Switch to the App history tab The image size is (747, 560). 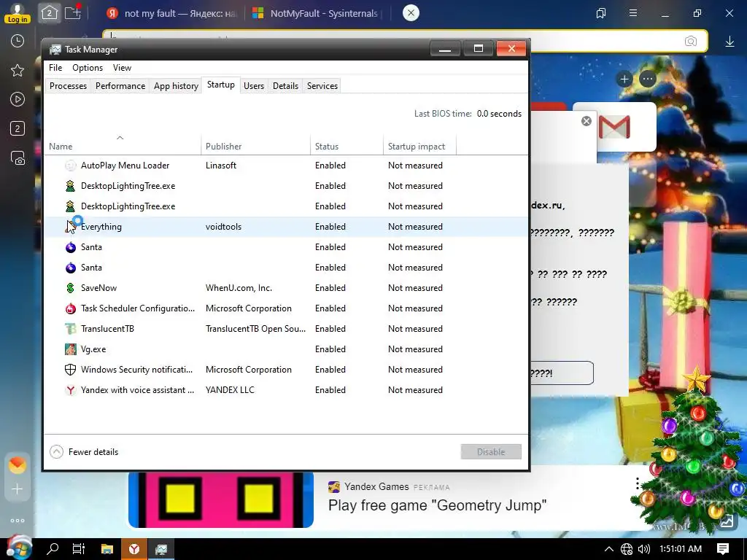click(x=176, y=86)
